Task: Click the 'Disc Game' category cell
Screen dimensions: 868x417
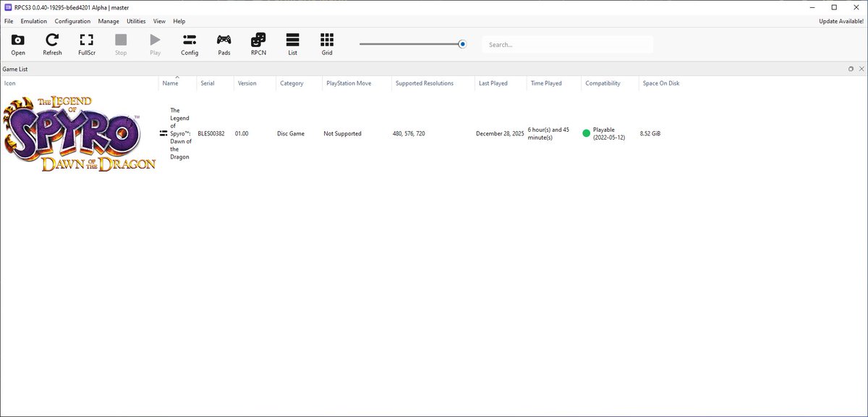Action: click(292, 134)
